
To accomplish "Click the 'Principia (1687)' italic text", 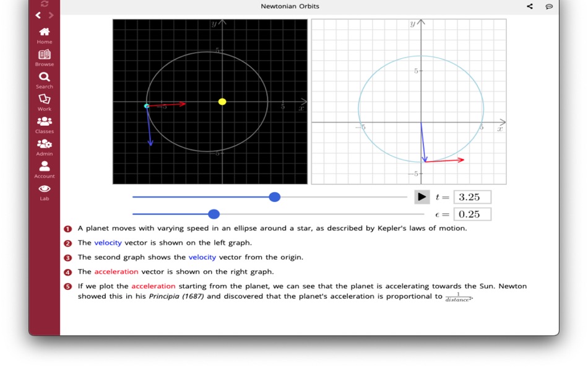I will 176,296.
